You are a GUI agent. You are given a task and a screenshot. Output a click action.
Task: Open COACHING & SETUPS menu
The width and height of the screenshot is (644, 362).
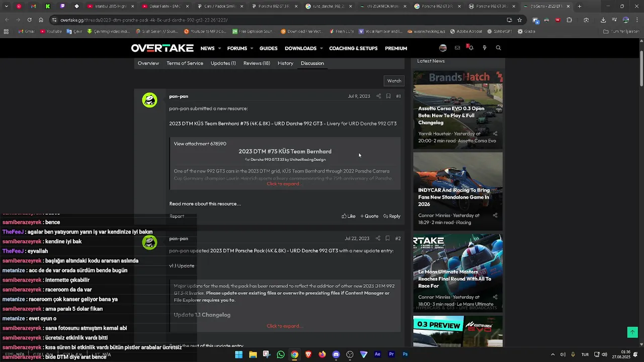(353, 48)
